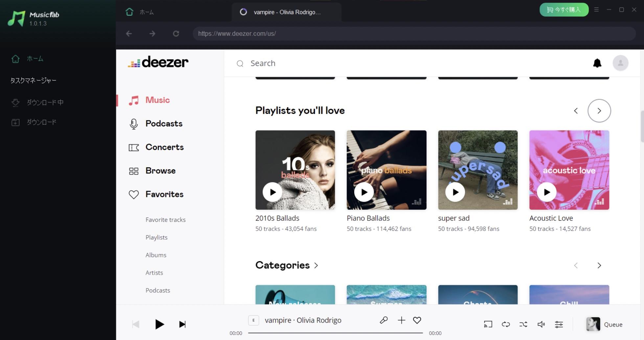Viewport: 644px width, 340px height.
Task: Click the deezer.com URL address field
Action: (414, 33)
